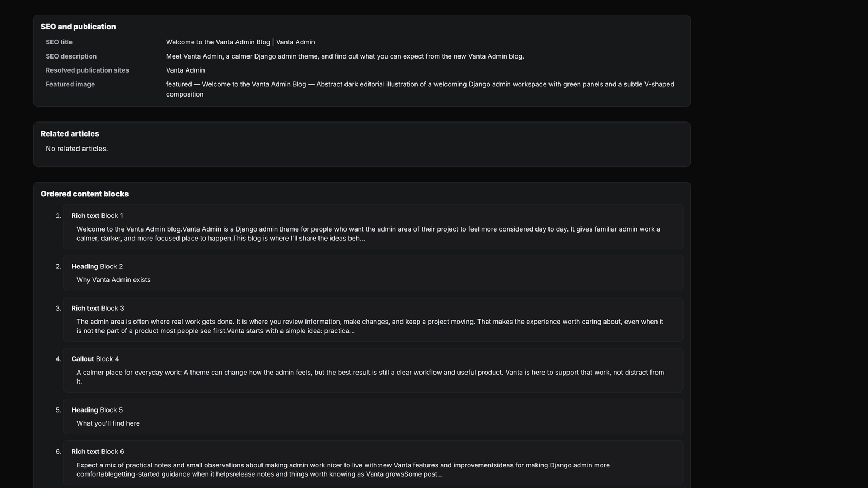Click the SEO description label
This screenshot has width=868, height=488.
pyautogui.click(x=71, y=56)
